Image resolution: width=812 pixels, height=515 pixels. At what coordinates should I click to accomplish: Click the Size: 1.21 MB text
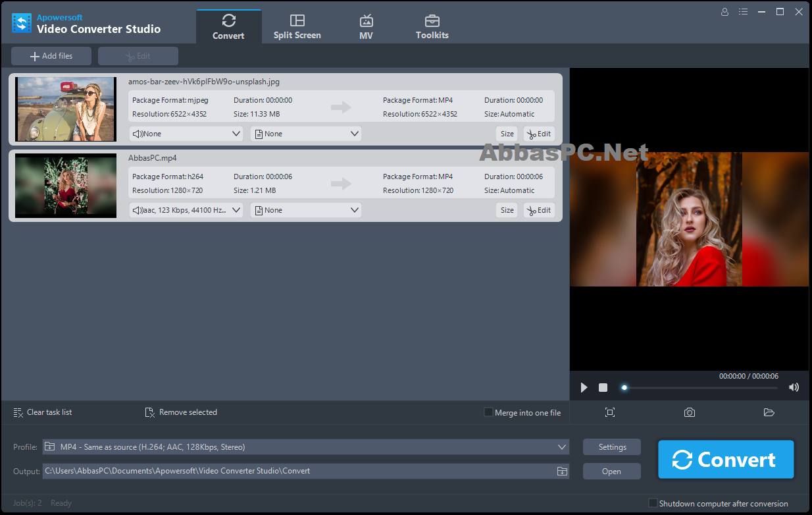click(x=255, y=190)
